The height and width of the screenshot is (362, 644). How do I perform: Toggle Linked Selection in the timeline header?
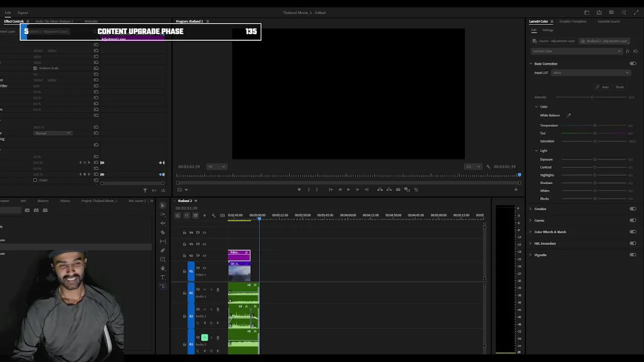pyautogui.click(x=195, y=216)
